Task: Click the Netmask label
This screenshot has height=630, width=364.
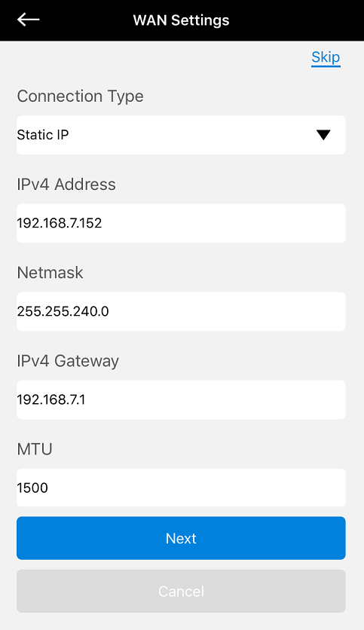Action: tap(50, 272)
